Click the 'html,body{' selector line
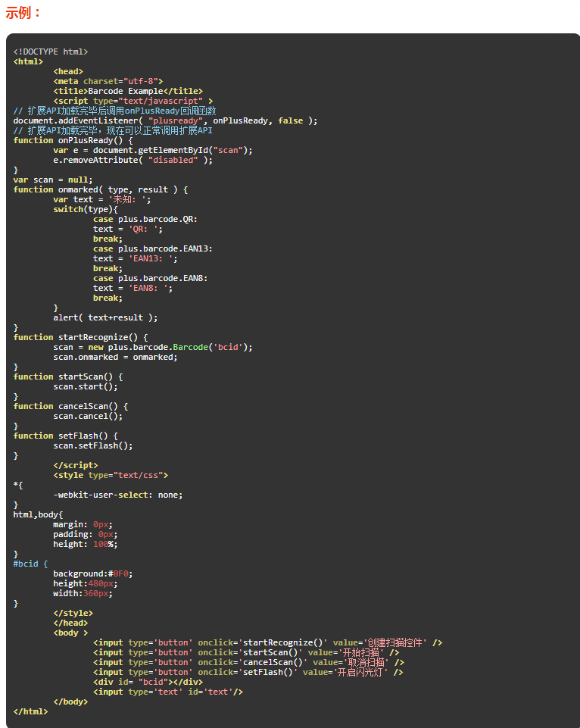 [x=38, y=514]
